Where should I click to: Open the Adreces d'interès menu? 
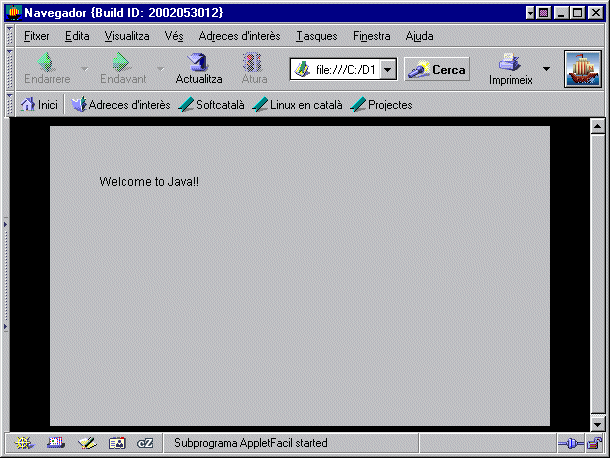tap(239, 36)
